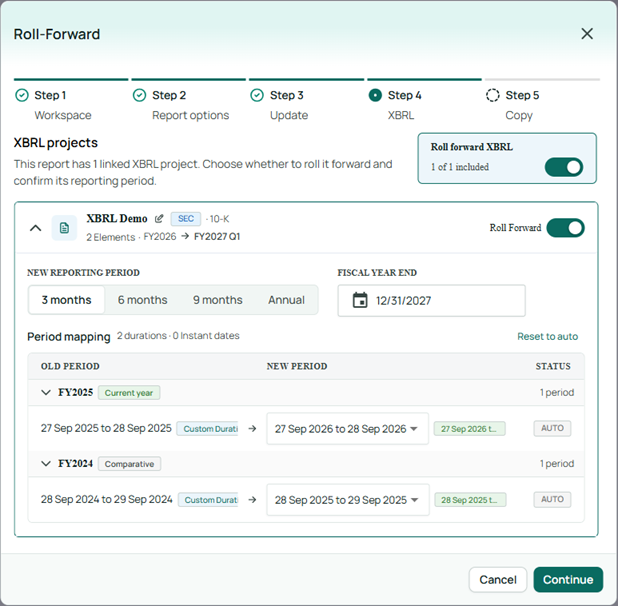Screen dimensions: 618x606
Task: Click the Custom Duration tag for 28 Sep 2024
Action: (x=208, y=500)
